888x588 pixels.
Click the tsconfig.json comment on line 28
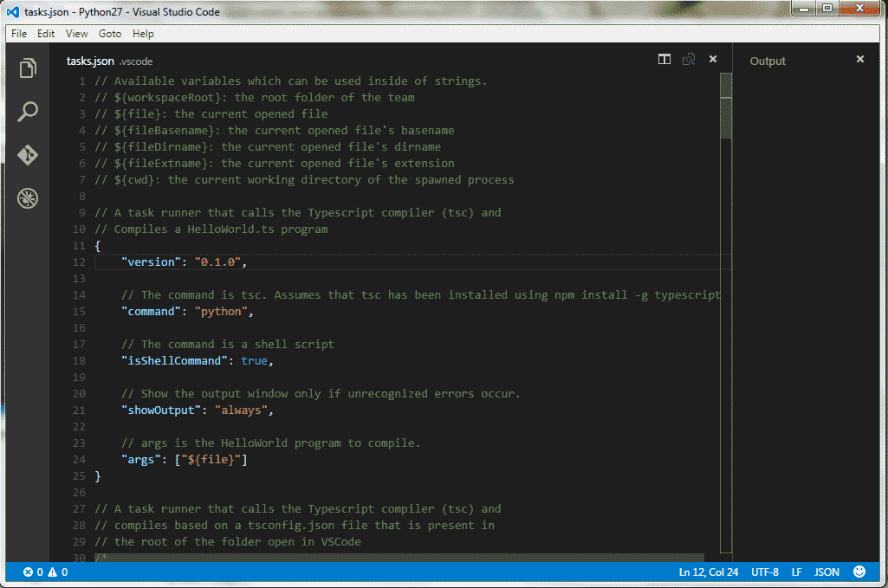[x=295, y=525]
